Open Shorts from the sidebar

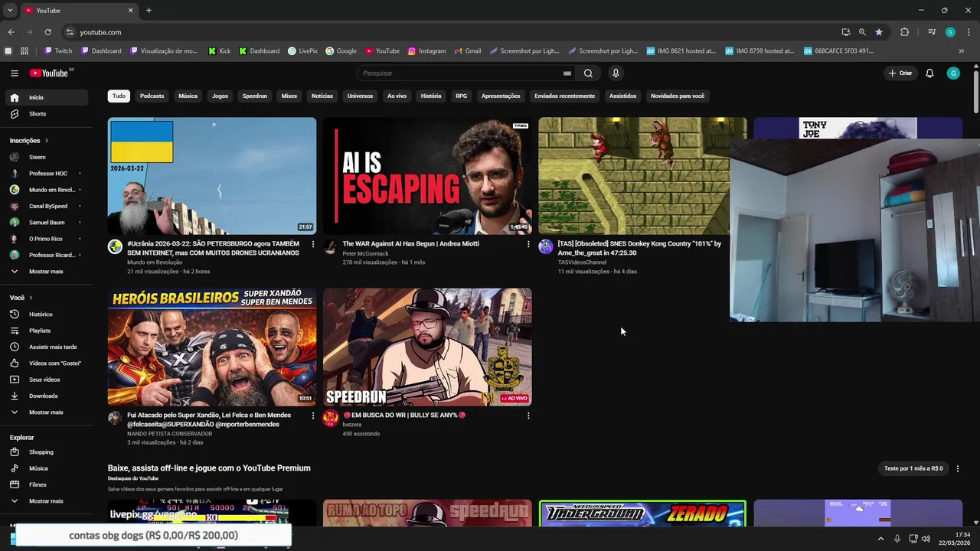[47, 114]
